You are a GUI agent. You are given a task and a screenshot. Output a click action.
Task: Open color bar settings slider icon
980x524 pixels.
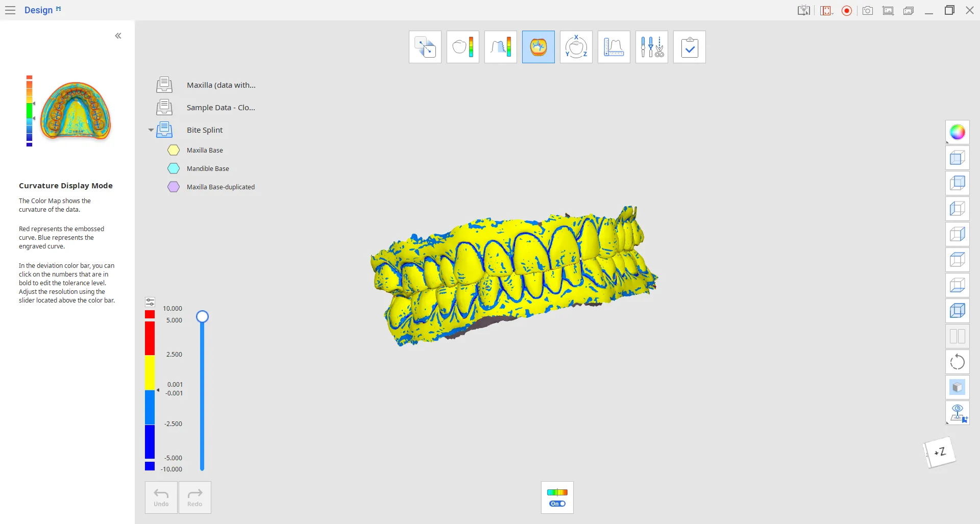[x=150, y=302]
